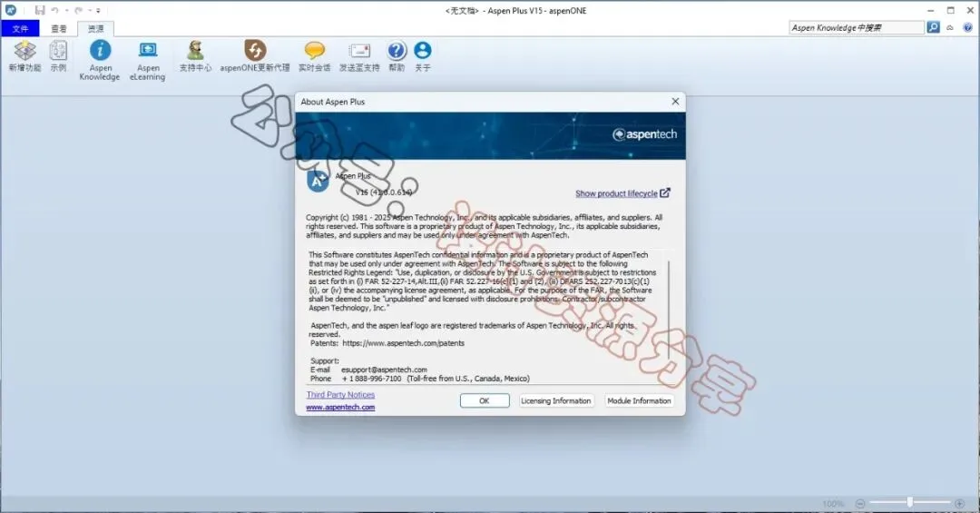This screenshot has width=980, height=513.
Task: Click the Save icon in quick access toolbar
Action: (39, 10)
